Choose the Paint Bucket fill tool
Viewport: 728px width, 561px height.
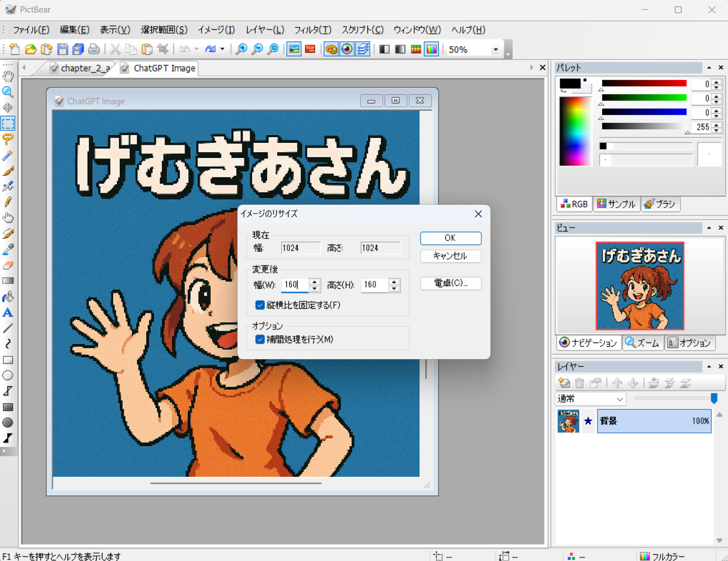coord(8,297)
